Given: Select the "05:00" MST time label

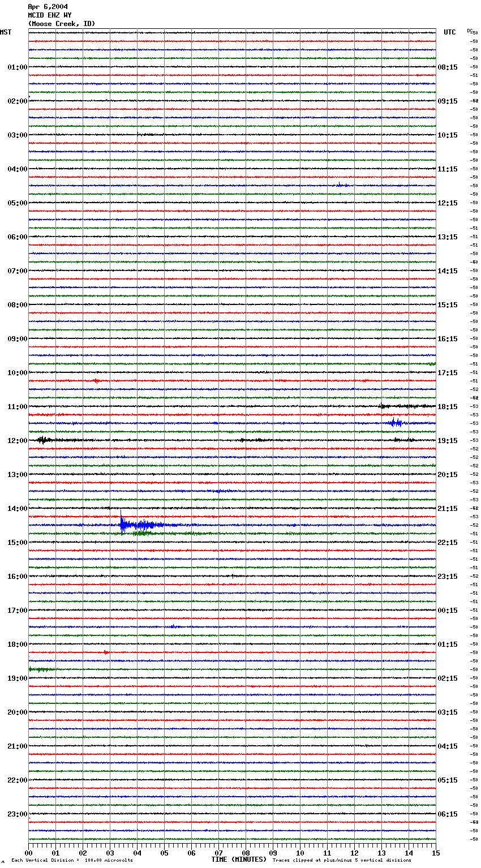Looking at the screenshot, I should tap(18, 203).
